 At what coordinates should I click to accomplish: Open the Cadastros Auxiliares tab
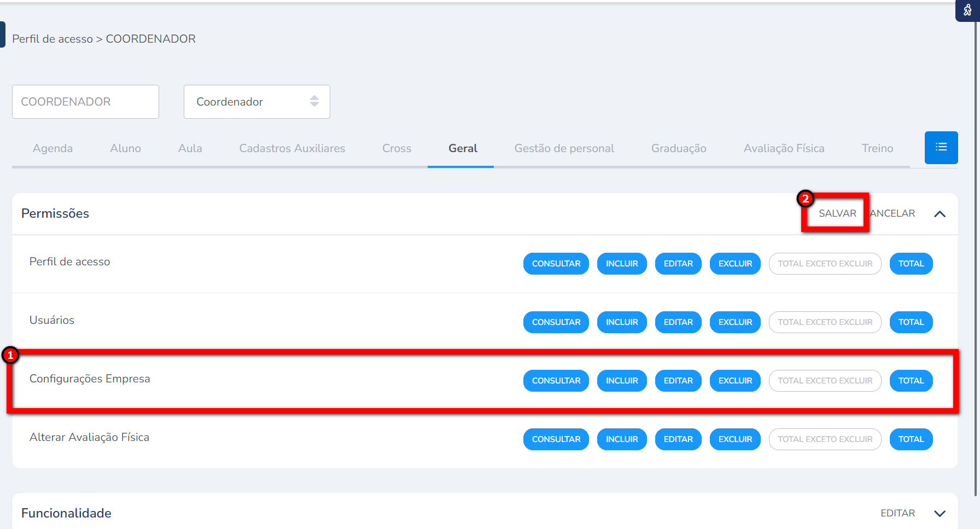pyautogui.click(x=292, y=148)
